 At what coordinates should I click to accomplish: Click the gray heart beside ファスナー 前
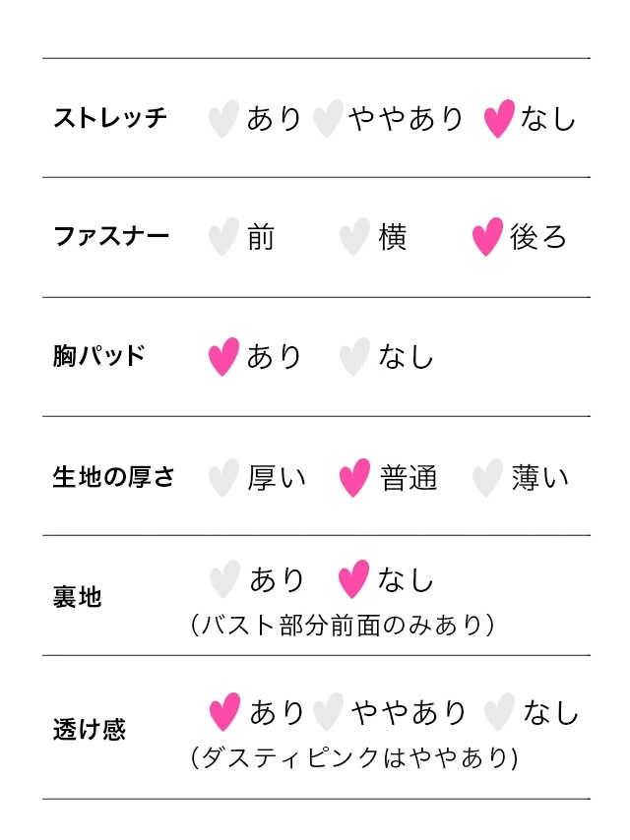click(x=223, y=237)
